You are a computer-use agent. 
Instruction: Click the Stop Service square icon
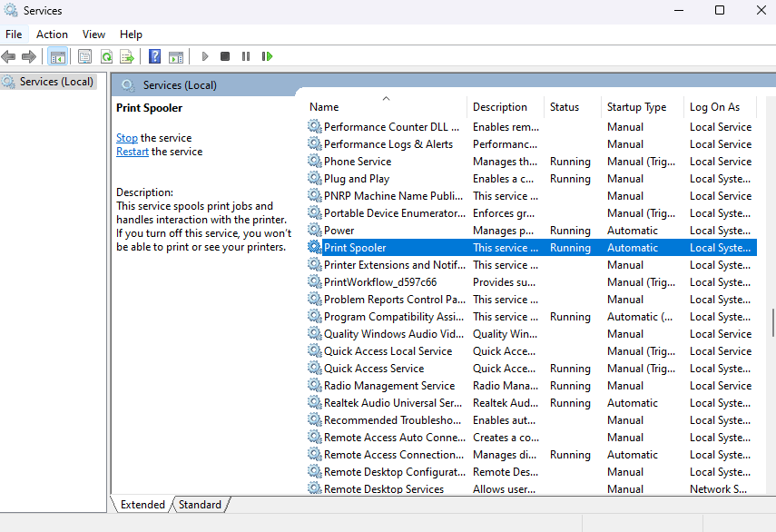pos(225,56)
